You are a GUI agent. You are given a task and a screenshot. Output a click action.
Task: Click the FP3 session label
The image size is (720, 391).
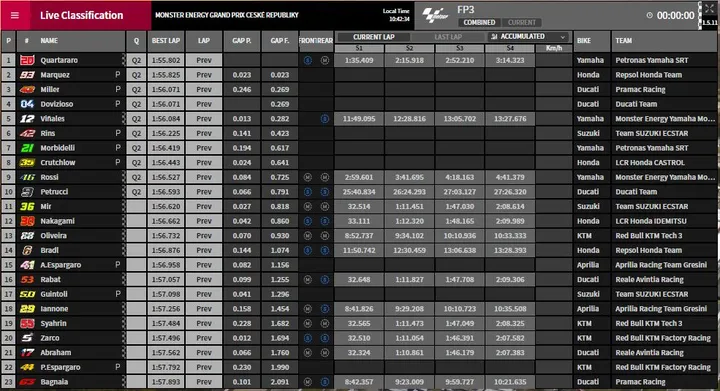[466, 10]
